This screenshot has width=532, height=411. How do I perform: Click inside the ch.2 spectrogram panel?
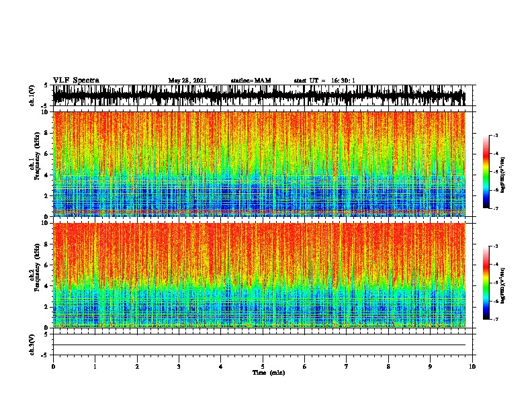pyautogui.click(x=259, y=275)
